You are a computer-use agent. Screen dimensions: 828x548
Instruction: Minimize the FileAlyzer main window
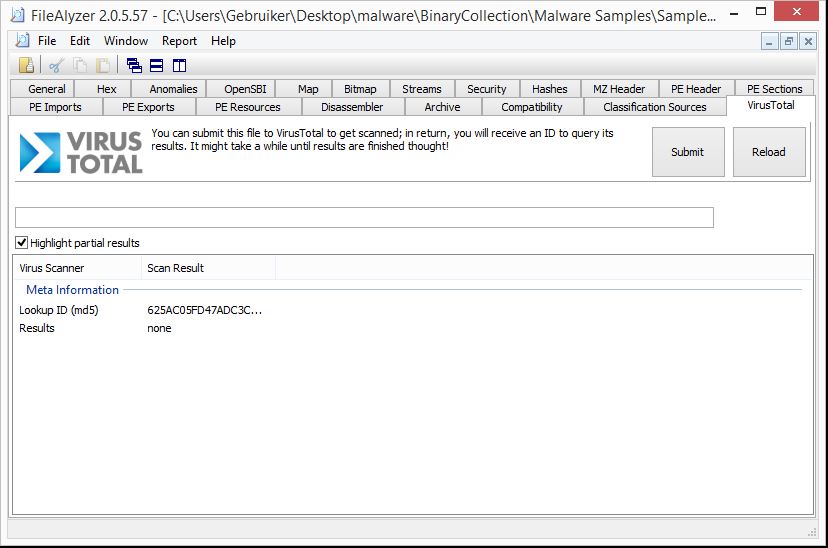(x=734, y=12)
